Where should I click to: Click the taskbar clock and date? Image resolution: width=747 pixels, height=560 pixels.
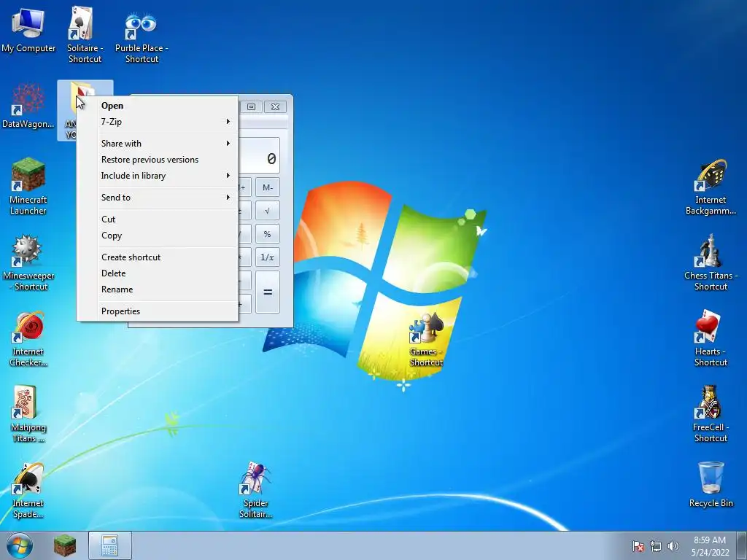tap(710, 546)
